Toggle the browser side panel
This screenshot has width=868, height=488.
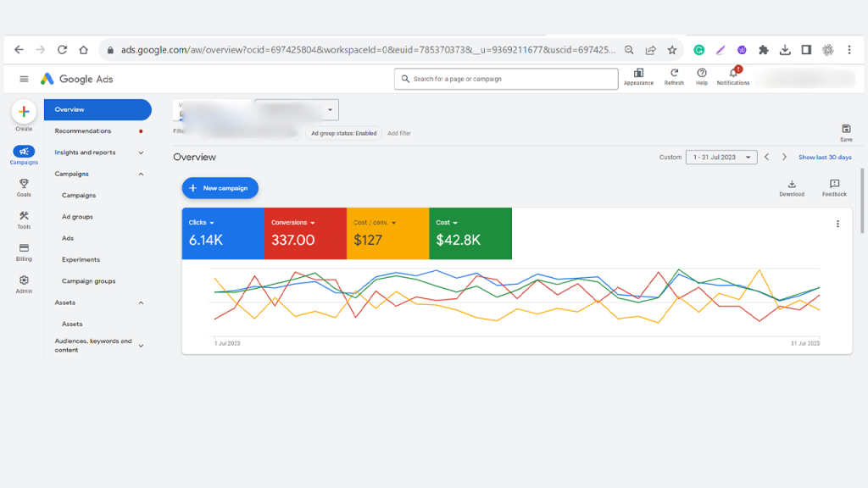(807, 50)
